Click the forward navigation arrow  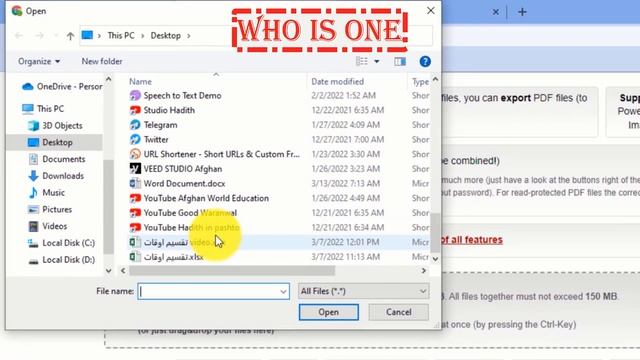[x=40, y=36]
